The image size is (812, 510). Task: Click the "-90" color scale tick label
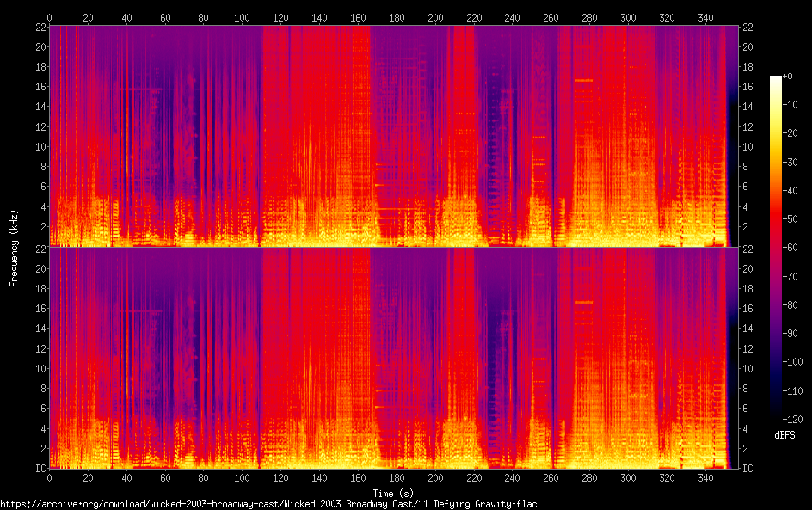click(x=790, y=334)
